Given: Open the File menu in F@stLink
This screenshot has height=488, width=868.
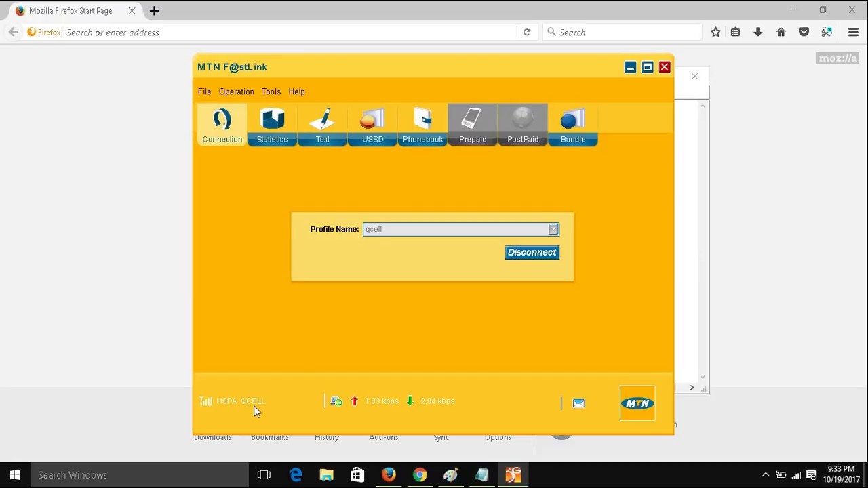Looking at the screenshot, I should pyautogui.click(x=204, y=91).
